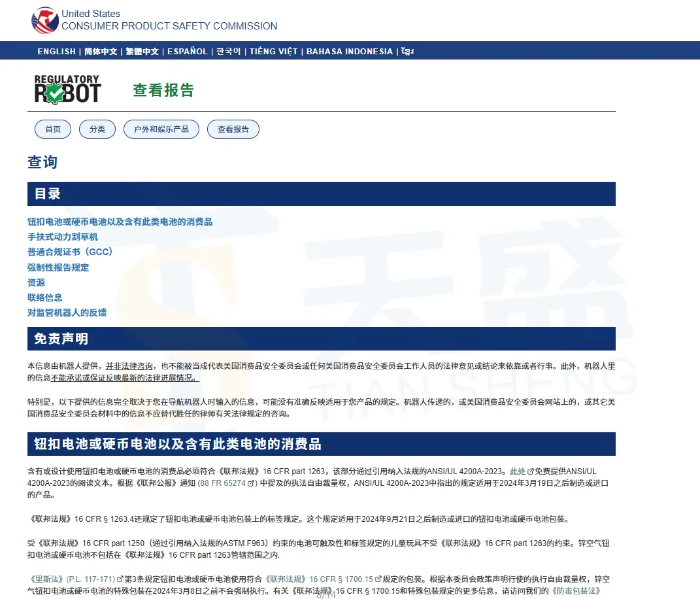
Task: Switch language to Khmer
Action: 407,52
